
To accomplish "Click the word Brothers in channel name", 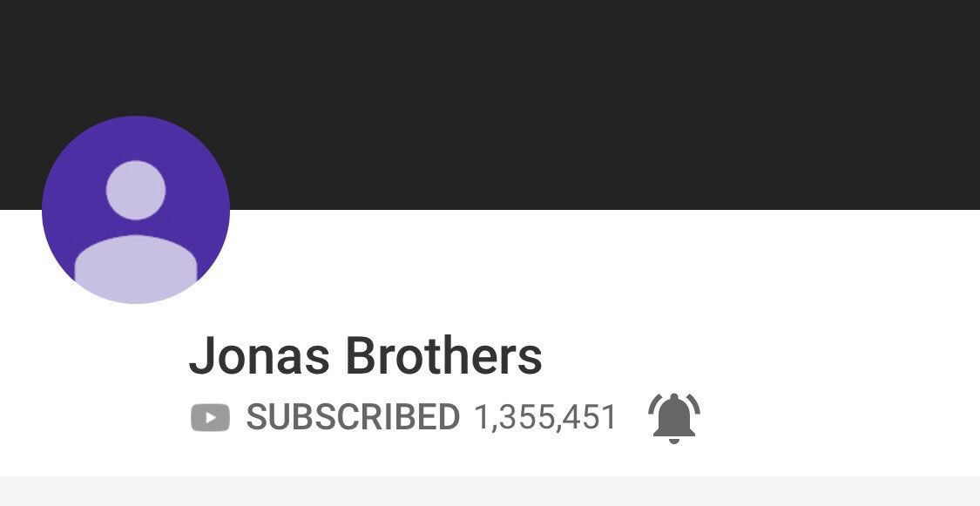I will pos(443,355).
